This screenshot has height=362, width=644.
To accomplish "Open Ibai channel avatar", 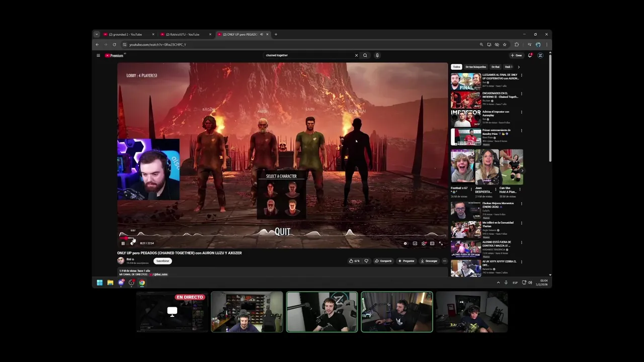I will (x=121, y=260).
